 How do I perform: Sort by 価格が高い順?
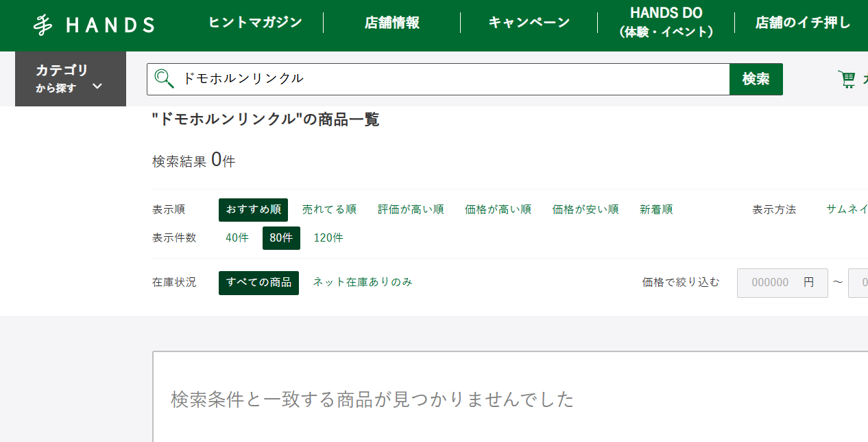coord(498,210)
